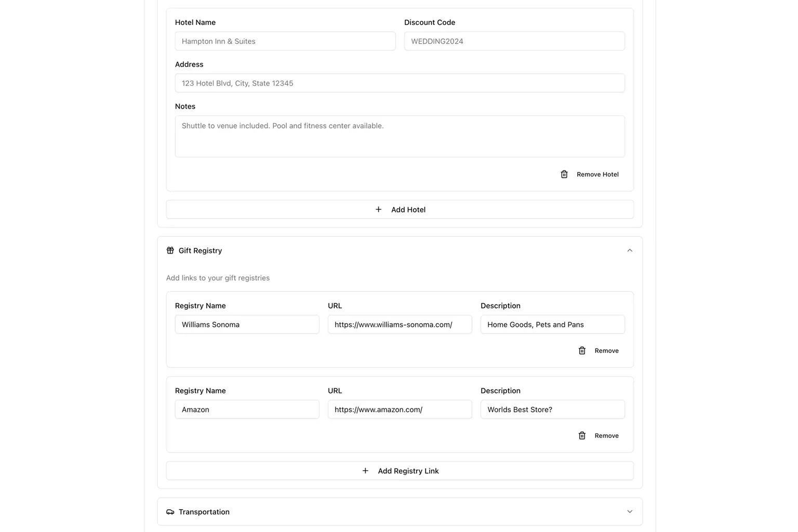
Task: Collapse the Gift Registry section chevron
Action: [630, 250]
